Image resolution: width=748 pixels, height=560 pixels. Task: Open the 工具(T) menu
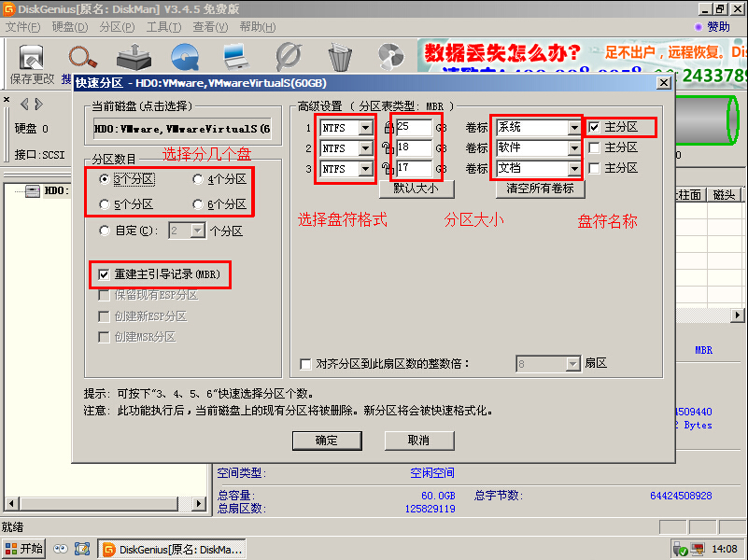click(163, 27)
